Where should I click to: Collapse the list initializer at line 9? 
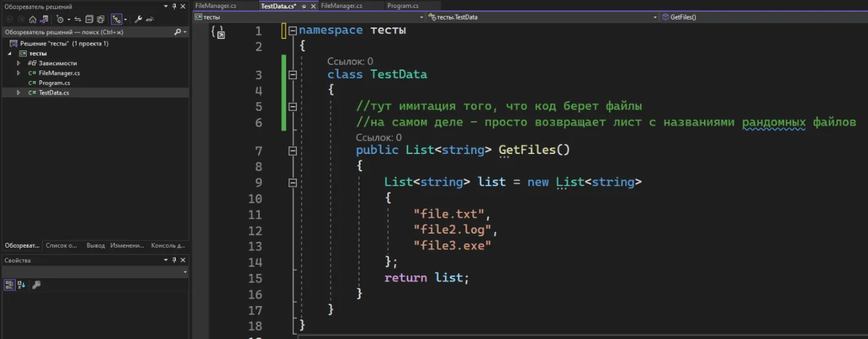pos(293,182)
